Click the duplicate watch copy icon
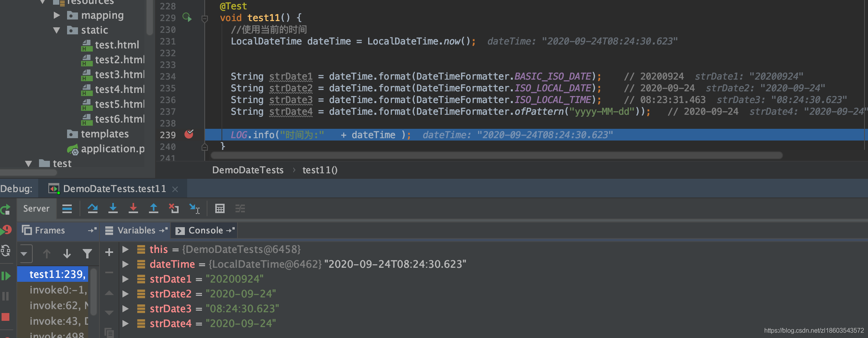The image size is (868, 338). click(x=109, y=333)
